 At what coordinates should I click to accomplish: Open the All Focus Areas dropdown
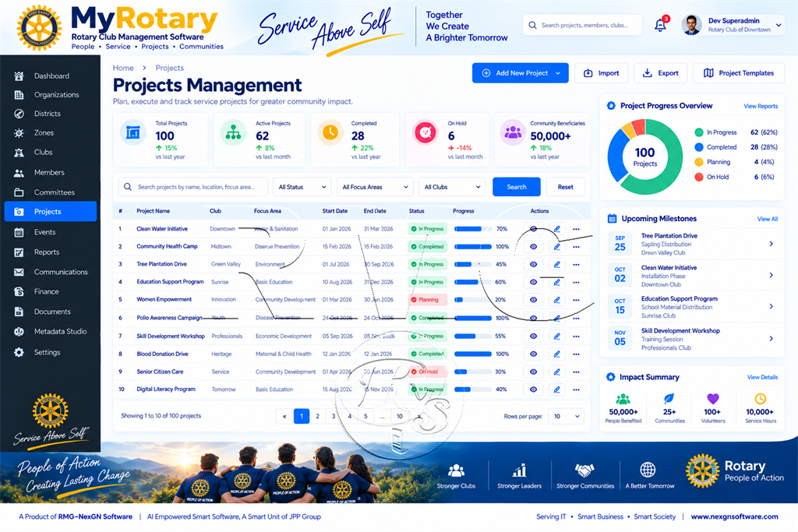tap(375, 187)
